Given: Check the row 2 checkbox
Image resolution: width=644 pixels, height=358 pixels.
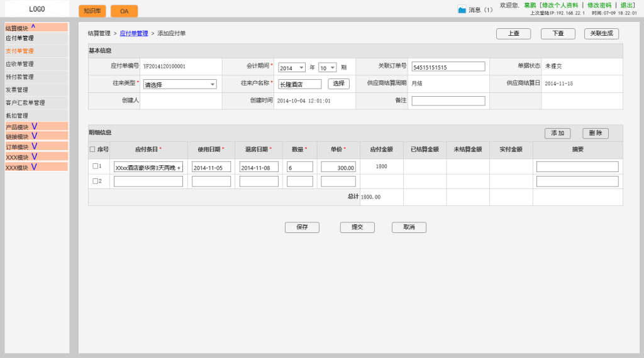Looking at the screenshot, I should [96, 182].
